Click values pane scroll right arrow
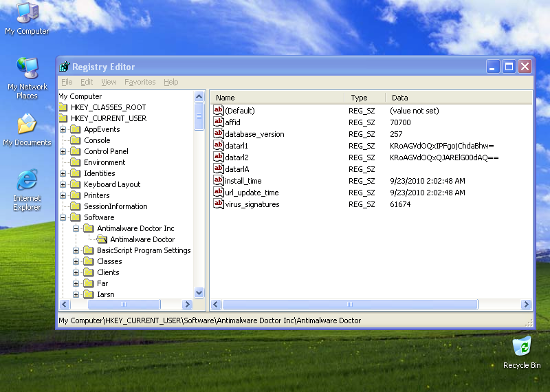 click(526, 304)
